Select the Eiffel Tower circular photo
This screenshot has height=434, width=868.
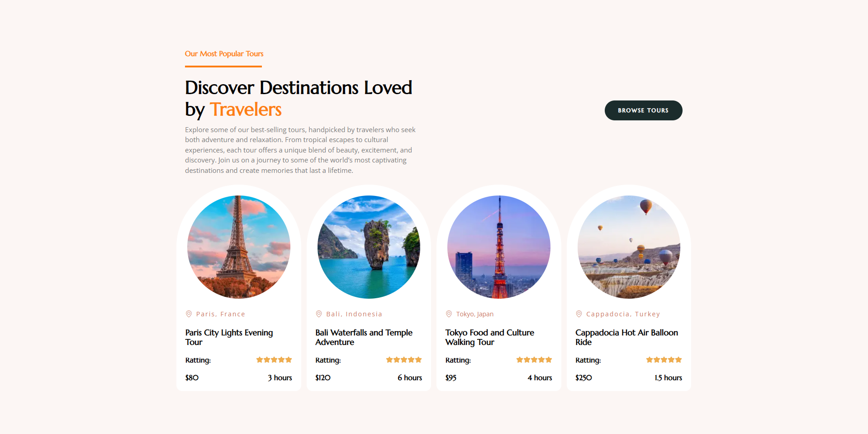click(239, 247)
